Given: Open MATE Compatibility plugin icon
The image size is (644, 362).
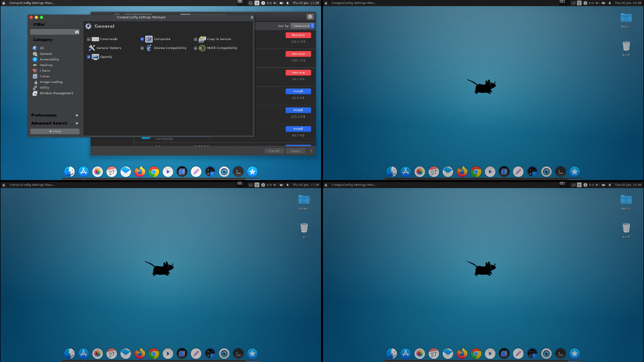Looking at the screenshot, I should pyautogui.click(x=202, y=48).
